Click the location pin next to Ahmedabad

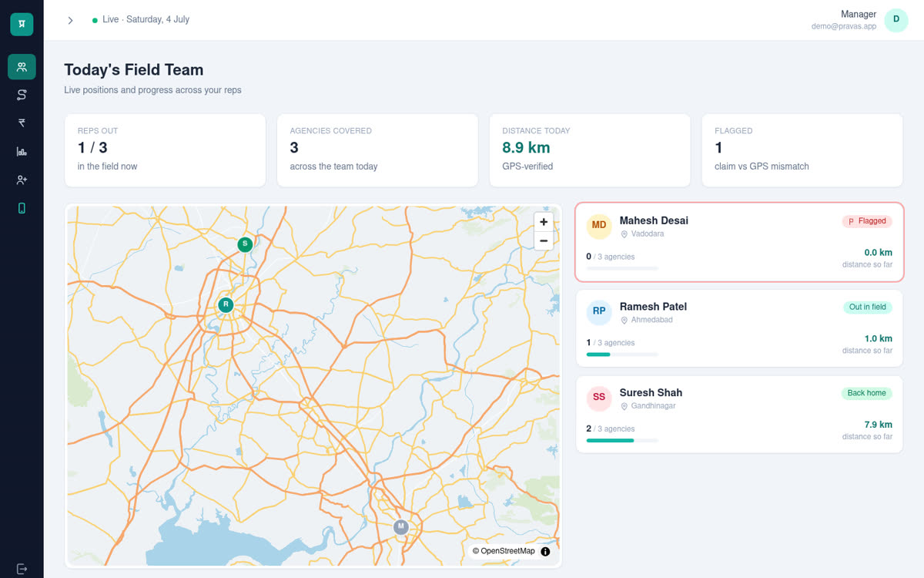[x=624, y=321]
